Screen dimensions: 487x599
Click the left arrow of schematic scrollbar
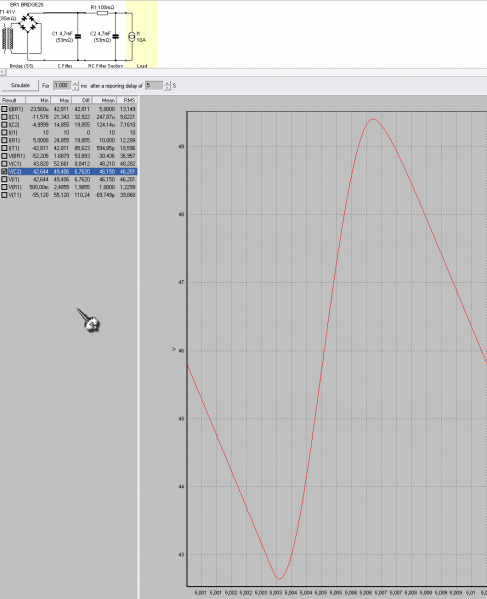(x=3, y=72)
